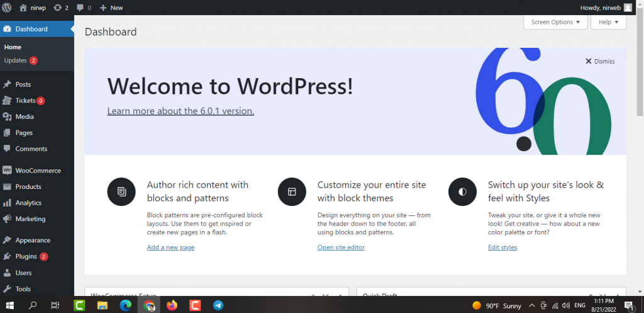Open File Explorer from the taskbar
644x313 pixels.
103,305
